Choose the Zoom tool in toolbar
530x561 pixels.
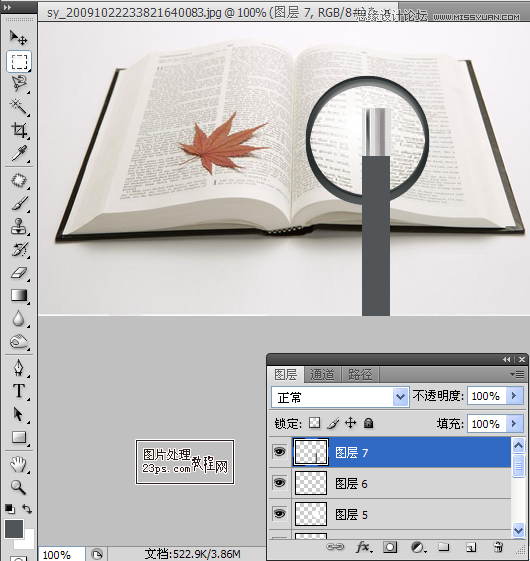(x=18, y=487)
